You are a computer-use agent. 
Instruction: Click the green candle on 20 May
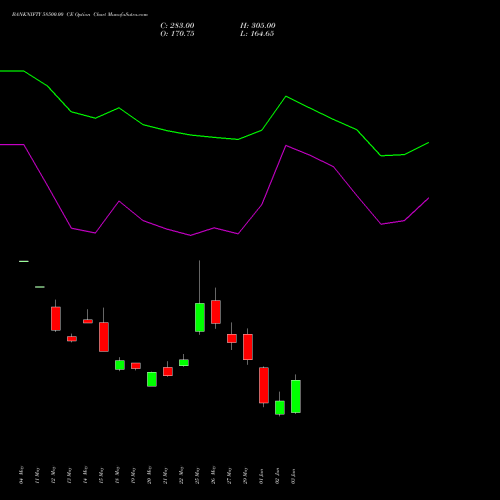click(152, 379)
